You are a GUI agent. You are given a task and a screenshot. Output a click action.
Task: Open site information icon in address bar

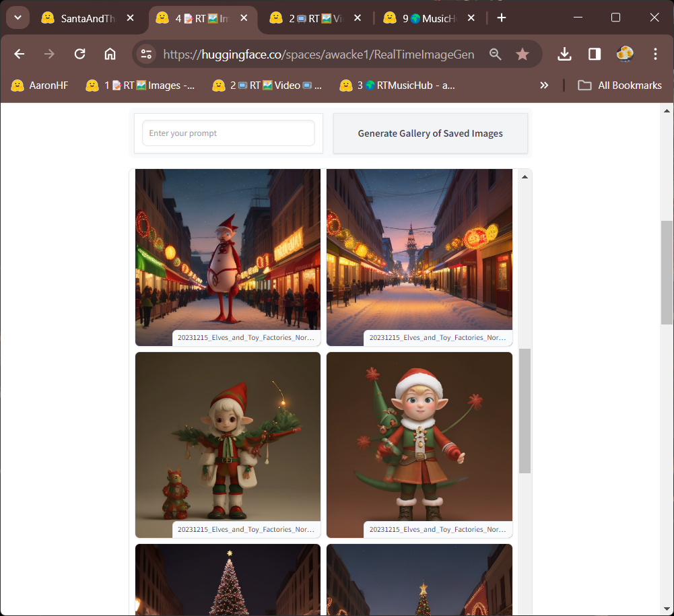pyautogui.click(x=145, y=55)
